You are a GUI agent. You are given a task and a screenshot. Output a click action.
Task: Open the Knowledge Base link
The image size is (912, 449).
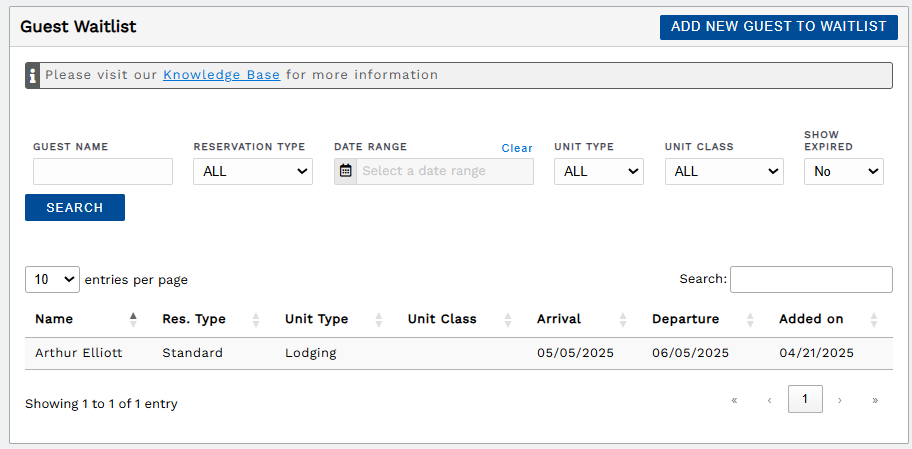pyautogui.click(x=222, y=75)
